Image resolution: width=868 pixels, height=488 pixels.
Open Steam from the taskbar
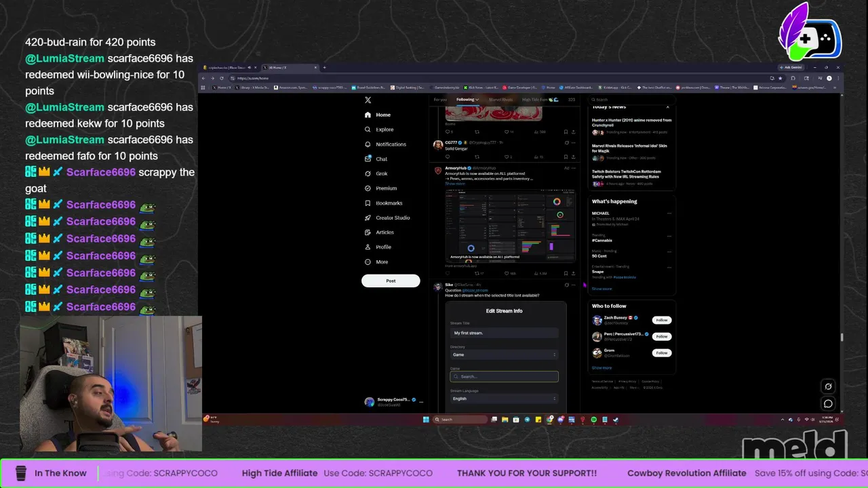coord(616,420)
